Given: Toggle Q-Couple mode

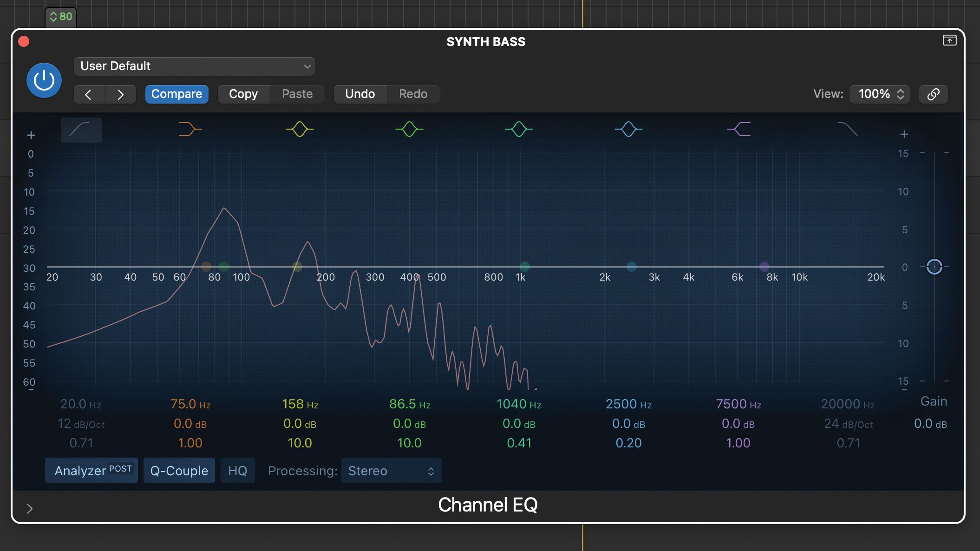Looking at the screenshot, I should click(179, 470).
